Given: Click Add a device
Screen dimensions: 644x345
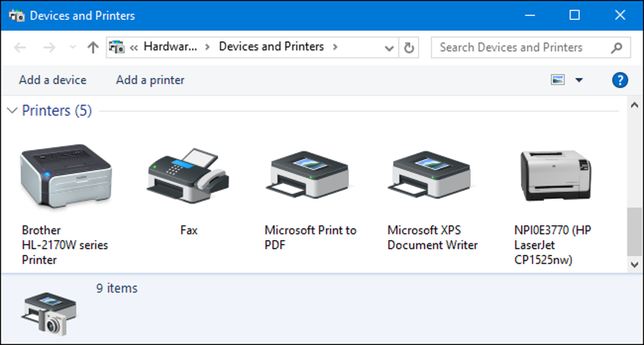Looking at the screenshot, I should 53,80.
